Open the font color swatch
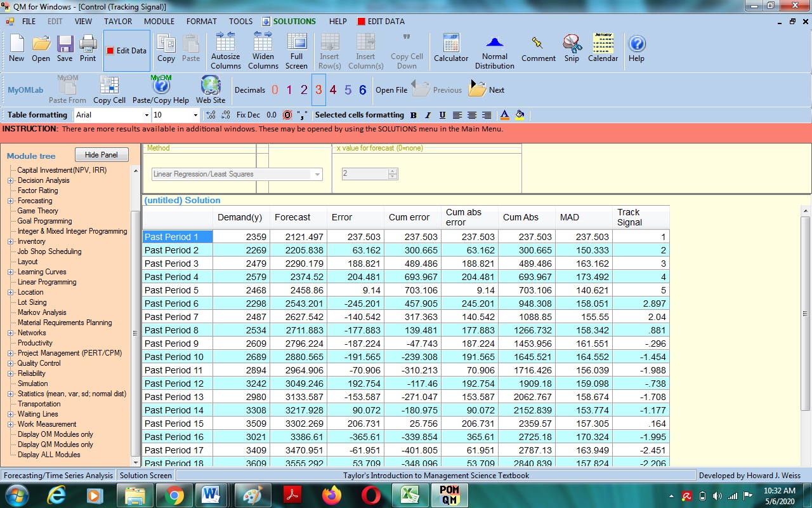The width and height of the screenshot is (812, 508). 505,115
